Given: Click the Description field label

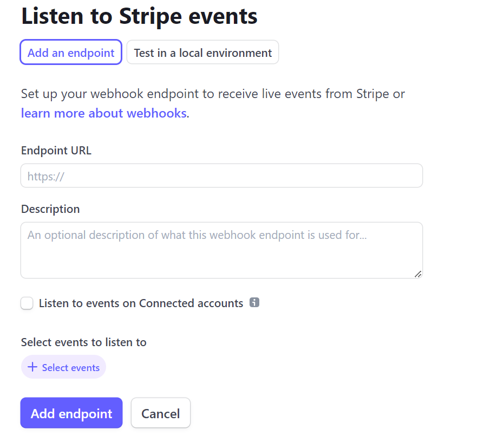Looking at the screenshot, I should pos(50,209).
